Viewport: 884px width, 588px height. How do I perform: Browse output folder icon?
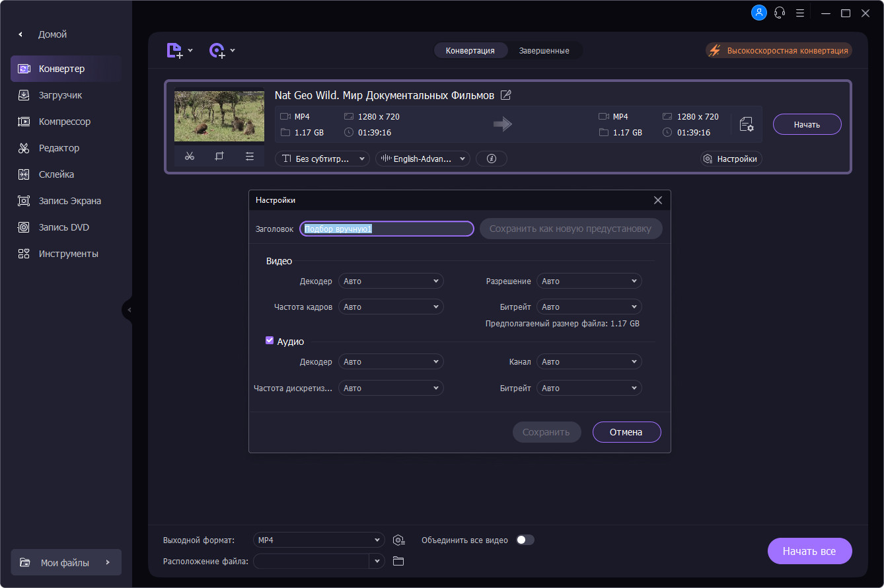pos(398,561)
